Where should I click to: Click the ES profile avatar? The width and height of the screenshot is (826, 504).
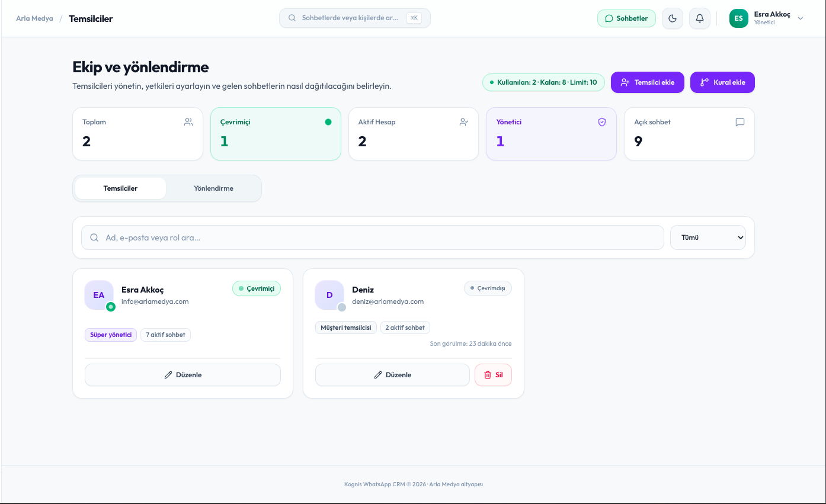[x=739, y=18]
